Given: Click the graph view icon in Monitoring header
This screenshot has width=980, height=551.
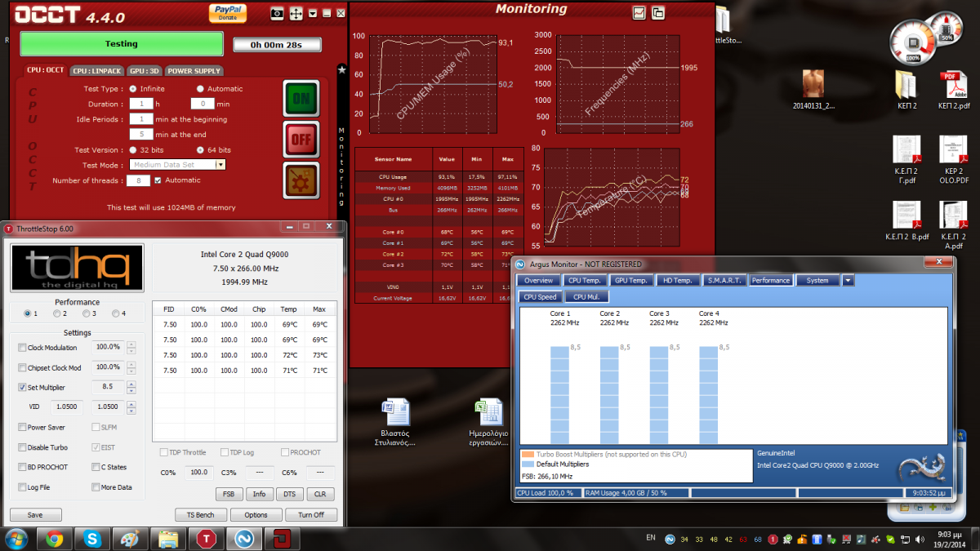Looking at the screenshot, I should [639, 12].
